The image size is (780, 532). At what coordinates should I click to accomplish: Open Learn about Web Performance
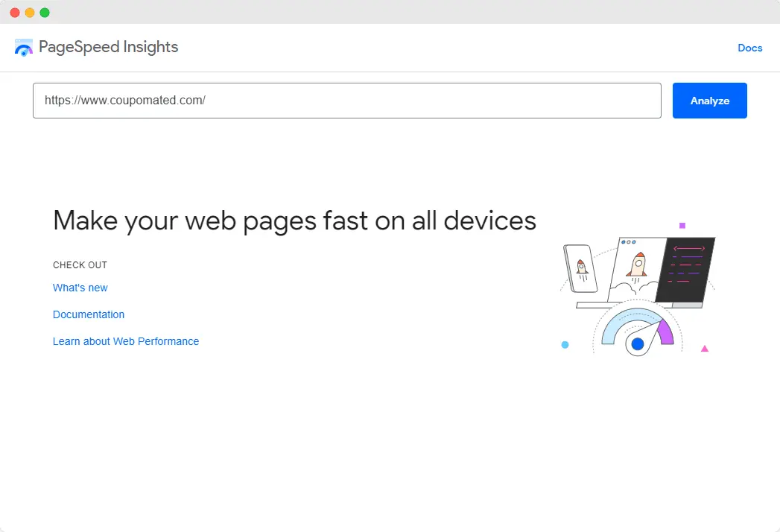[125, 341]
